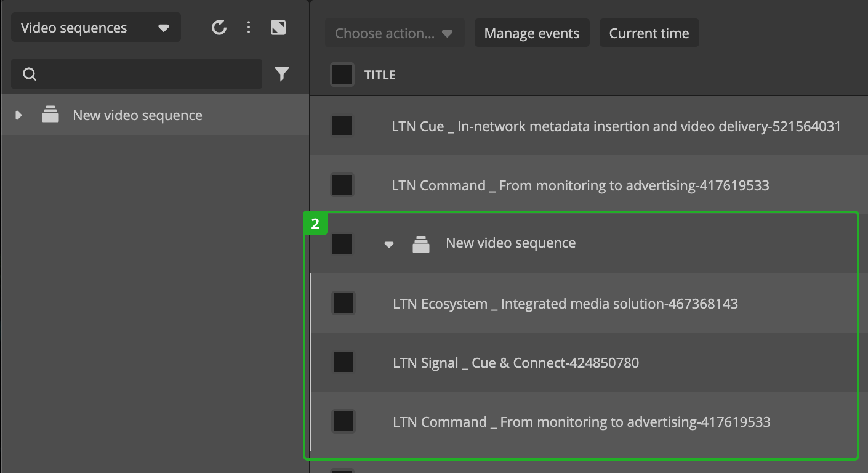Image resolution: width=868 pixels, height=473 pixels.
Task: Click the refresh icon in sidebar header
Action: click(219, 28)
